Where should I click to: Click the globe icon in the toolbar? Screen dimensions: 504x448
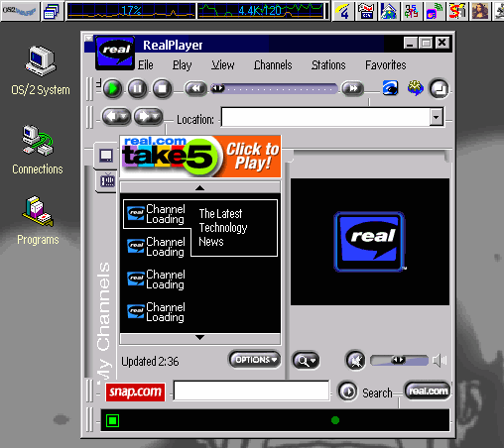(416, 88)
